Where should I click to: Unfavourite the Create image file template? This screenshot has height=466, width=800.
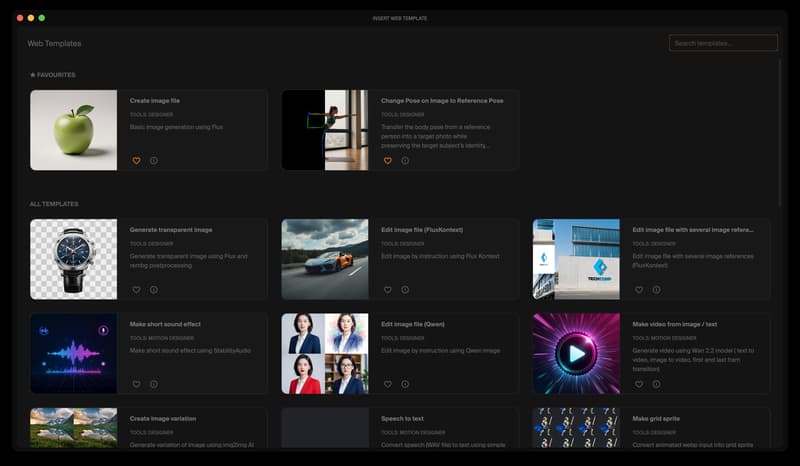click(x=136, y=160)
